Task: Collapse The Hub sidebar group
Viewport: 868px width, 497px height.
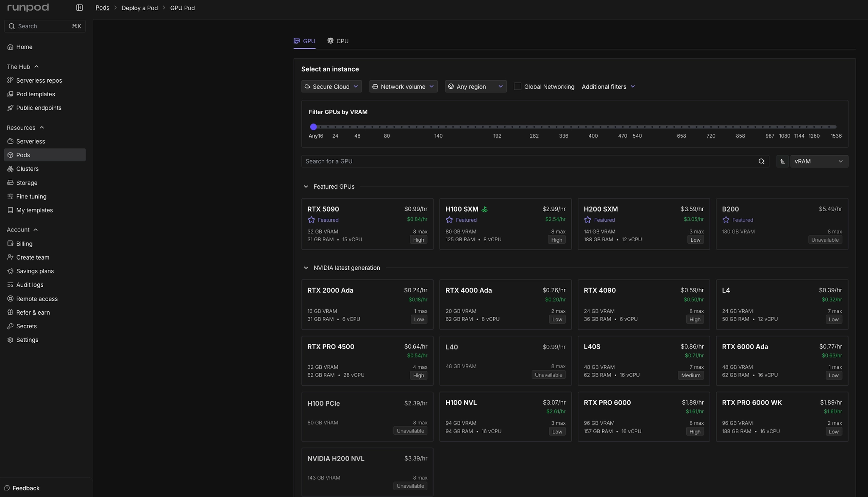Action: pyautogui.click(x=36, y=67)
